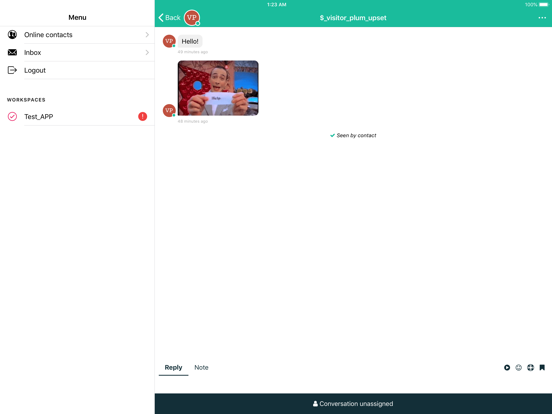The width and height of the screenshot is (552, 414).
Task: Click the battery indicator in status bar
Action: click(543, 5)
